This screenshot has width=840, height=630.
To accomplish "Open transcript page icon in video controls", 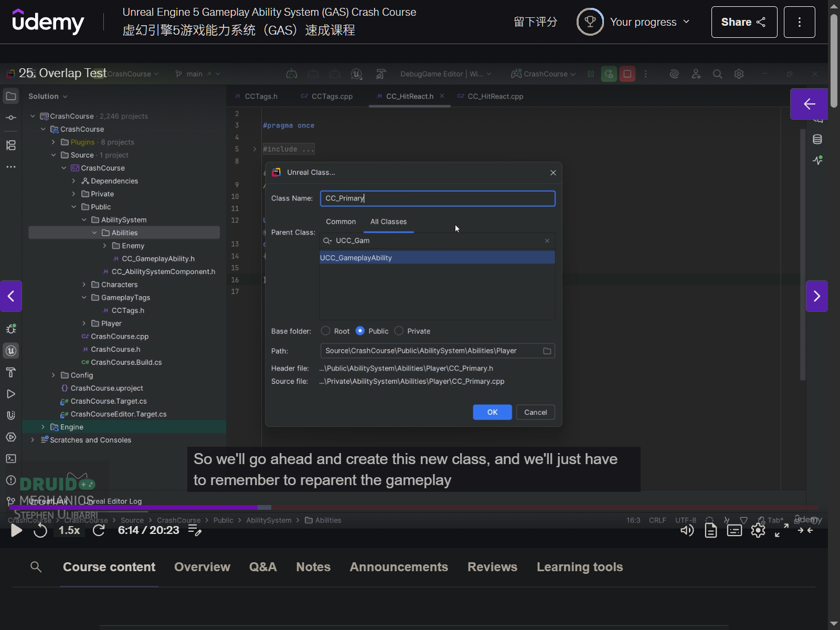I will click(710, 530).
